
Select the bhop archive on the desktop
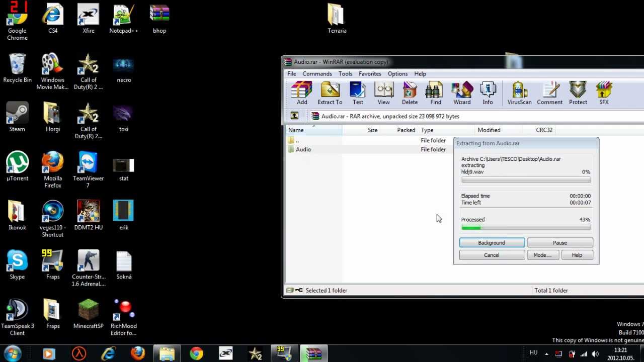pos(159,18)
